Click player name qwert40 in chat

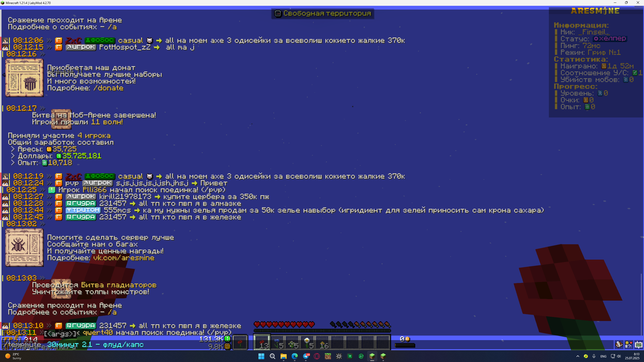(98, 333)
